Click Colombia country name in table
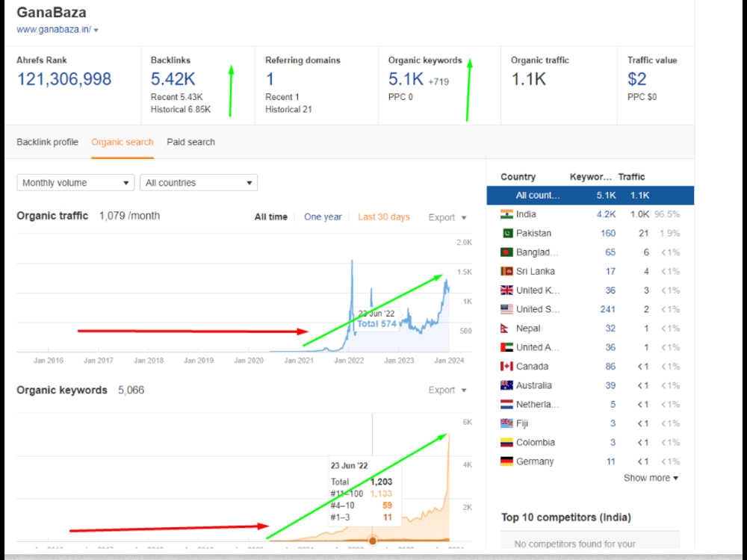This screenshot has height=560, width=747. tap(536, 442)
